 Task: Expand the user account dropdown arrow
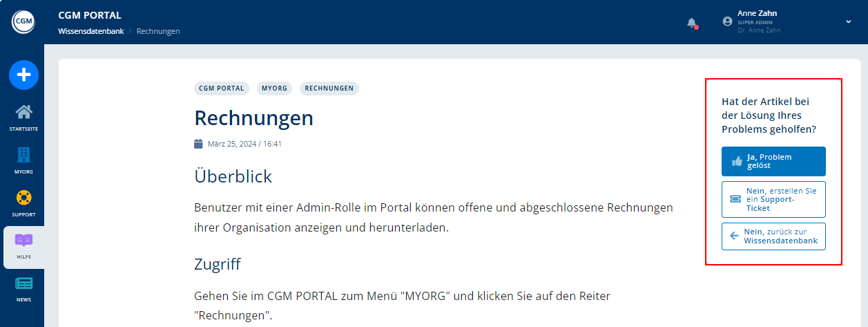[848, 21]
